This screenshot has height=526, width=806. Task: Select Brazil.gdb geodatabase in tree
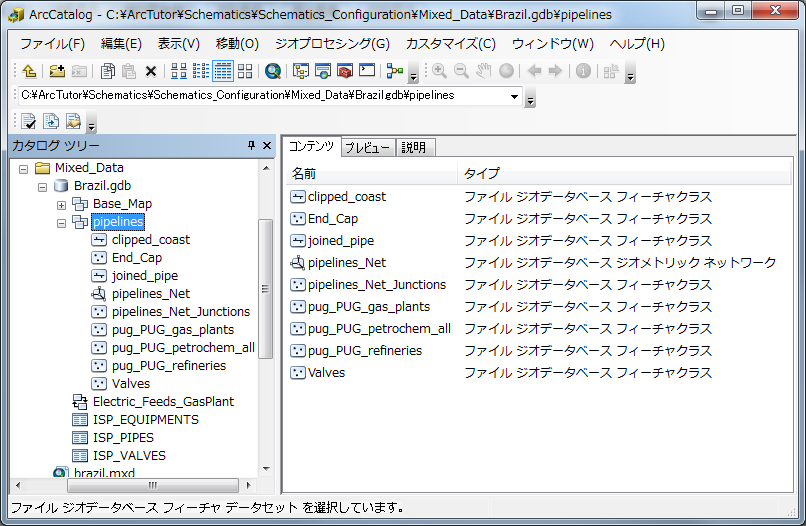pos(102,186)
